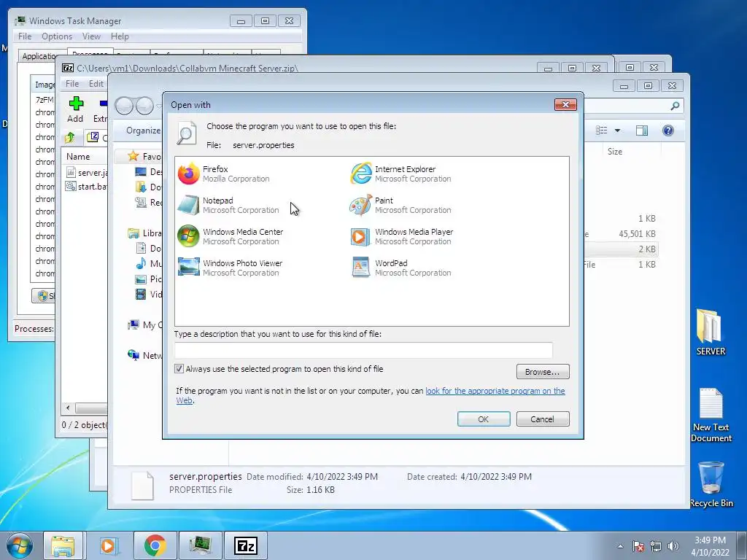
Task: Confirm with the OK button
Action: [x=484, y=419]
